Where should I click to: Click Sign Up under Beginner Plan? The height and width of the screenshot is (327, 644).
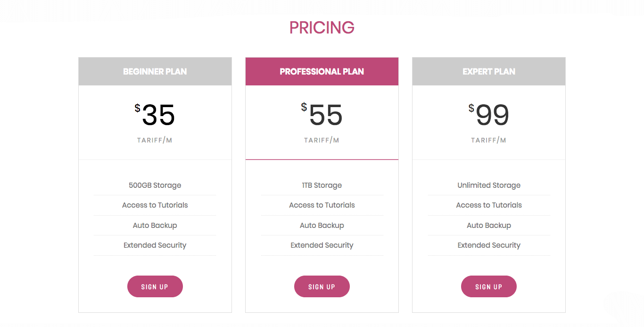(155, 286)
